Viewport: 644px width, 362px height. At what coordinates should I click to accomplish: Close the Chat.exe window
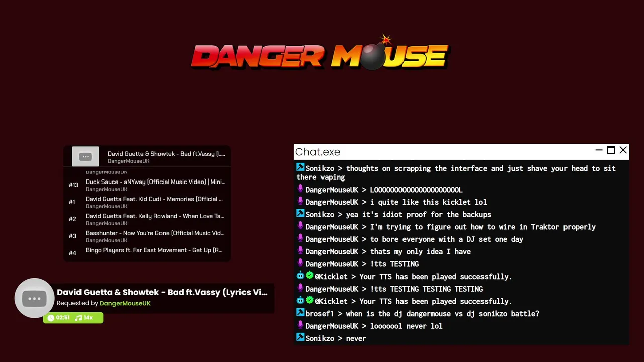(x=623, y=150)
